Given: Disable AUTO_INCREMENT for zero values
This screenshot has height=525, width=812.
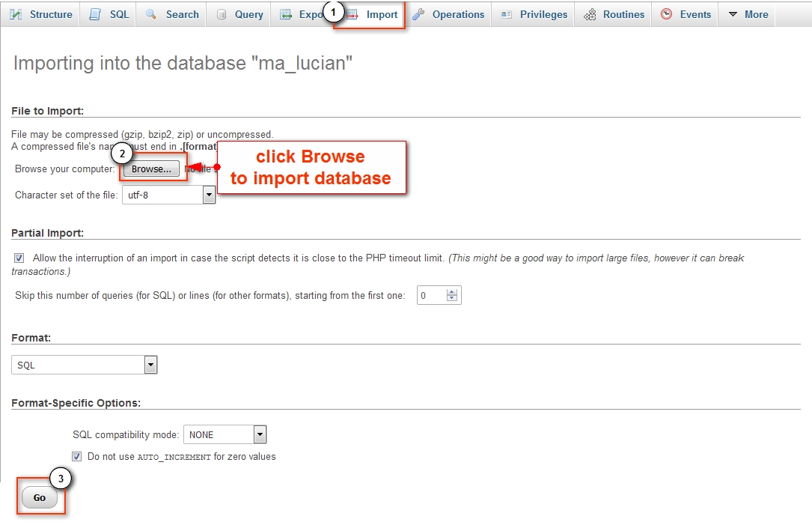Looking at the screenshot, I should [76, 455].
